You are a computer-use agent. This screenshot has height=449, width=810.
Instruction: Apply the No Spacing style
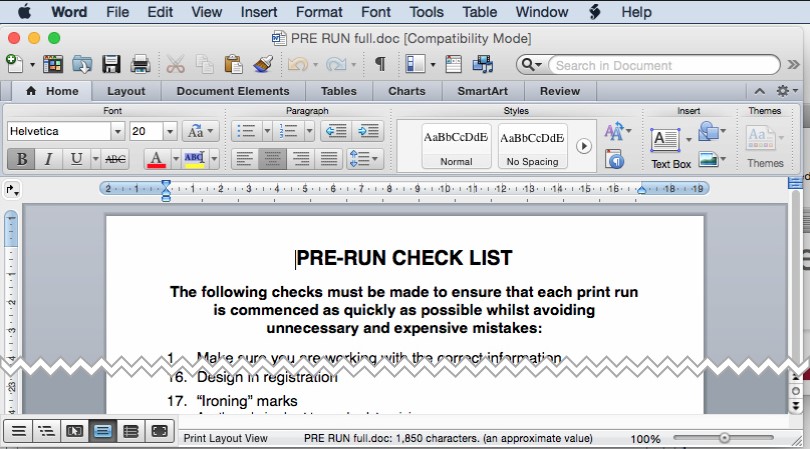coord(532,146)
